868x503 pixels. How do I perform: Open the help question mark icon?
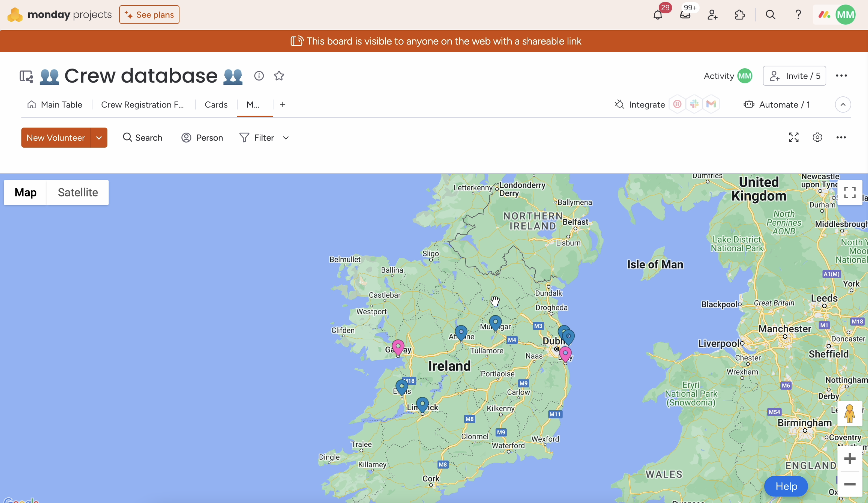click(x=798, y=15)
